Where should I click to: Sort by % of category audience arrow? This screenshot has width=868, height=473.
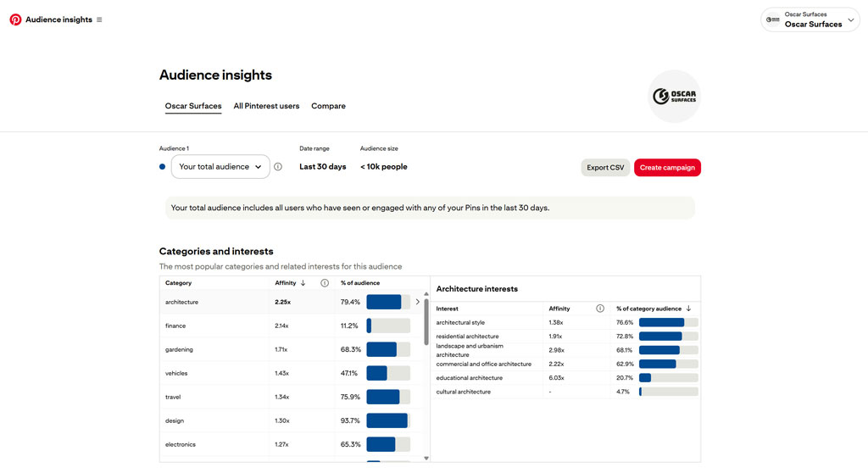pyautogui.click(x=688, y=309)
